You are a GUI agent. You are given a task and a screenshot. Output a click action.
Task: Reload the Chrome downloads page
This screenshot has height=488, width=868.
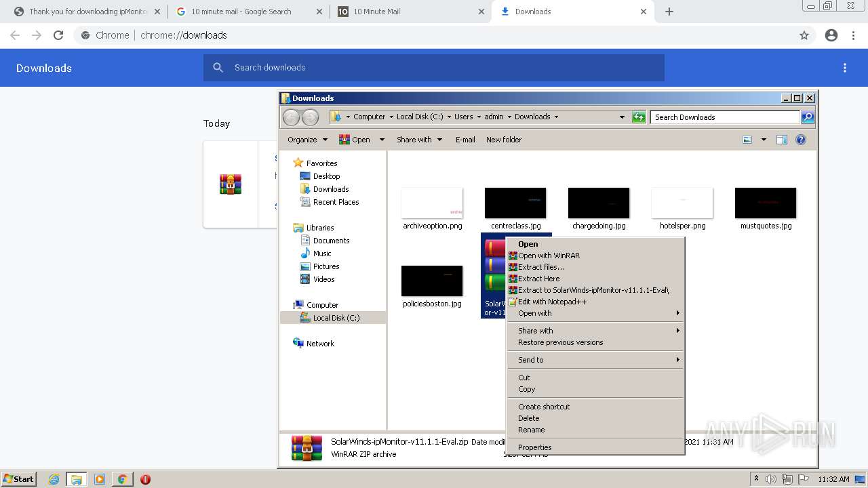click(x=58, y=35)
